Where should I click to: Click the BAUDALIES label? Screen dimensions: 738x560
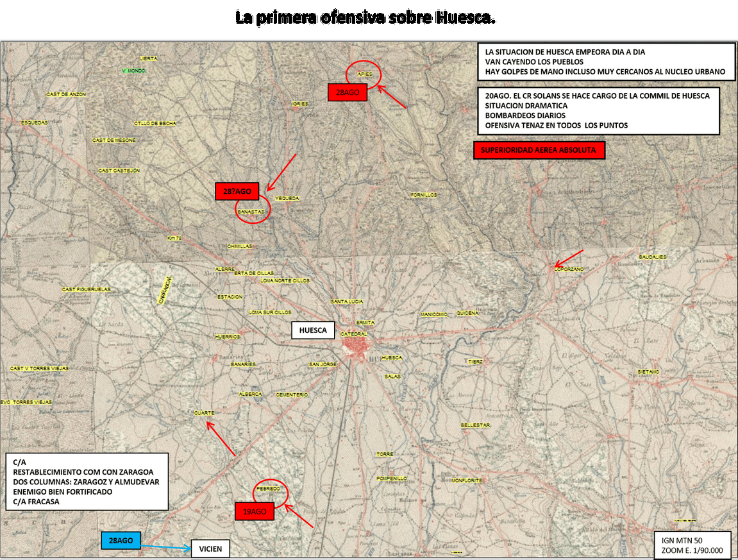(x=653, y=257)
